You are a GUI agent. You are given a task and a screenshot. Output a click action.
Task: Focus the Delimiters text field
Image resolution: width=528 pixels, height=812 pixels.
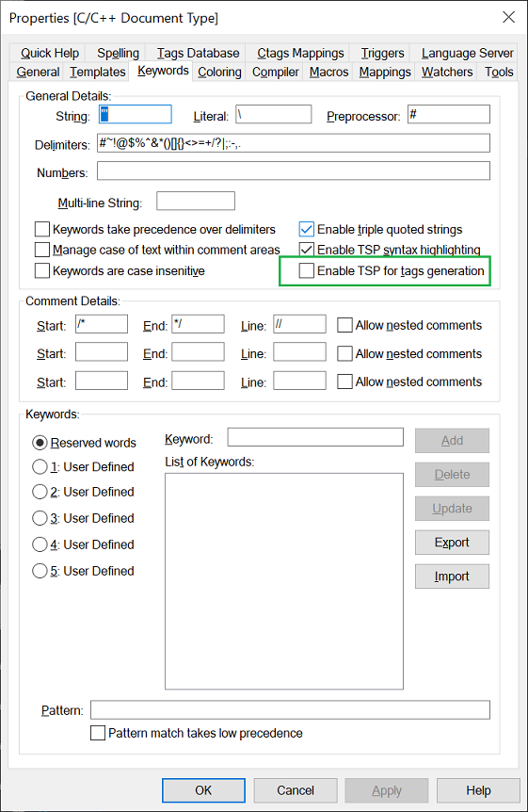click(x=294, y=143)
